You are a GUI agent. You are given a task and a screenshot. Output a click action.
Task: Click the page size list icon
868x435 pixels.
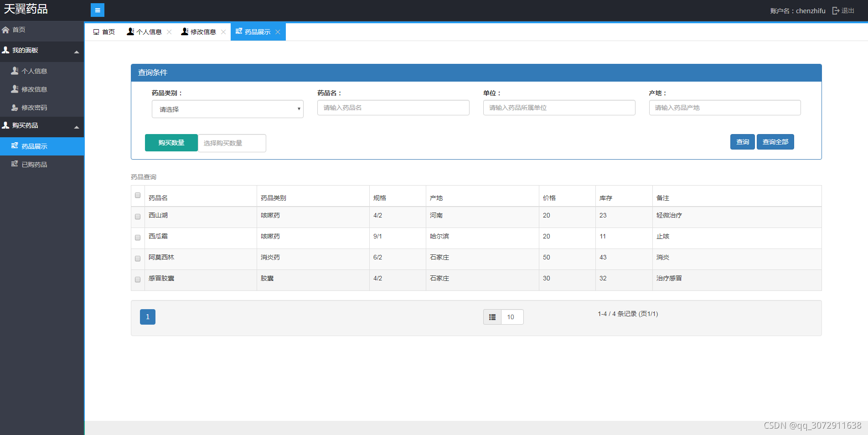[x=492, y=317]
